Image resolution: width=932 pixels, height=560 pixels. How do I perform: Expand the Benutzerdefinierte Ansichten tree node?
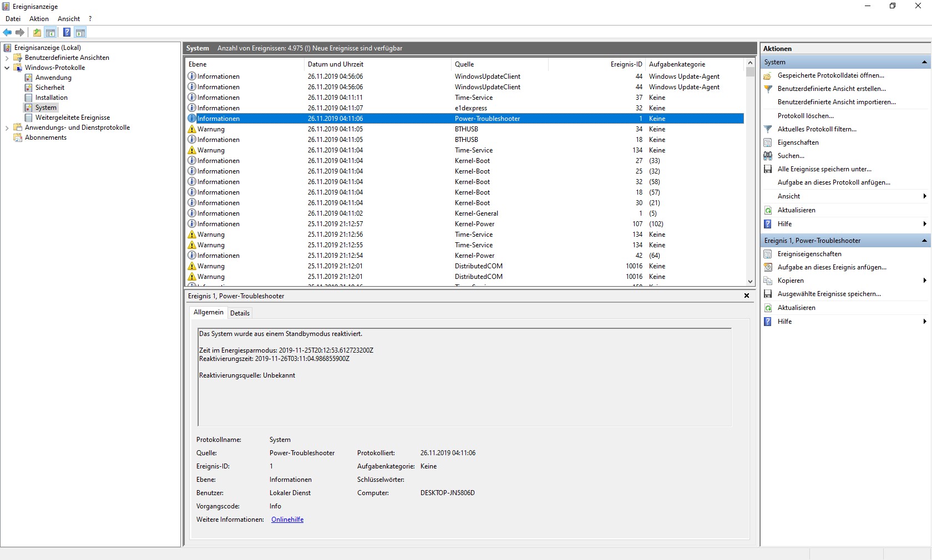point(7,58)
